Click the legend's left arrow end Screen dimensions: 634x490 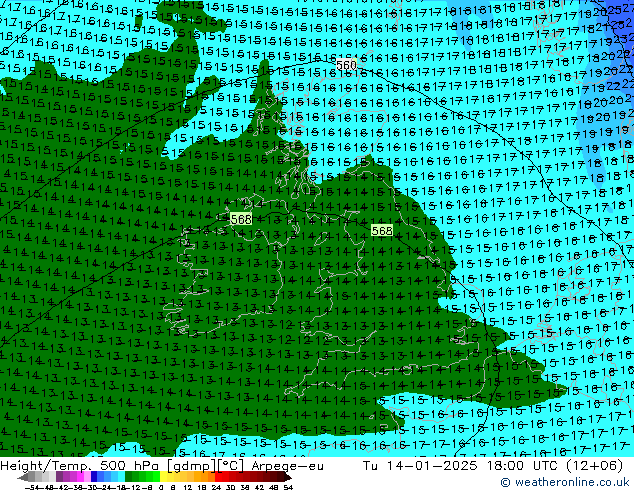pos(23,478)
